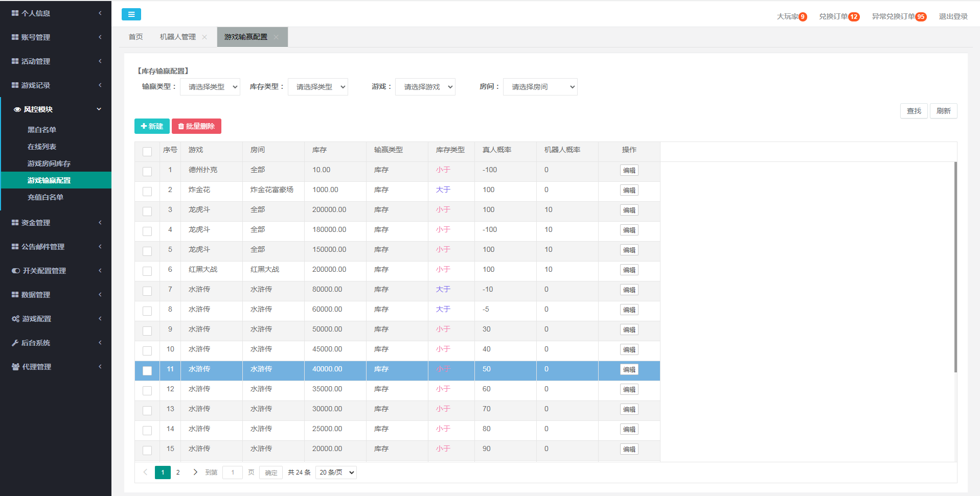
Task: Switch to the 首页 tab
Action: tap(135, 37)
